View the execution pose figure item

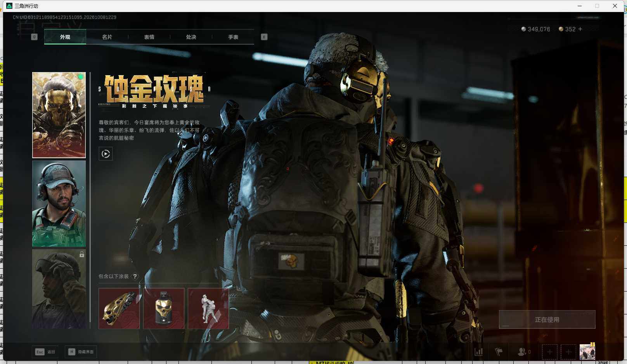tap(208, 309)
